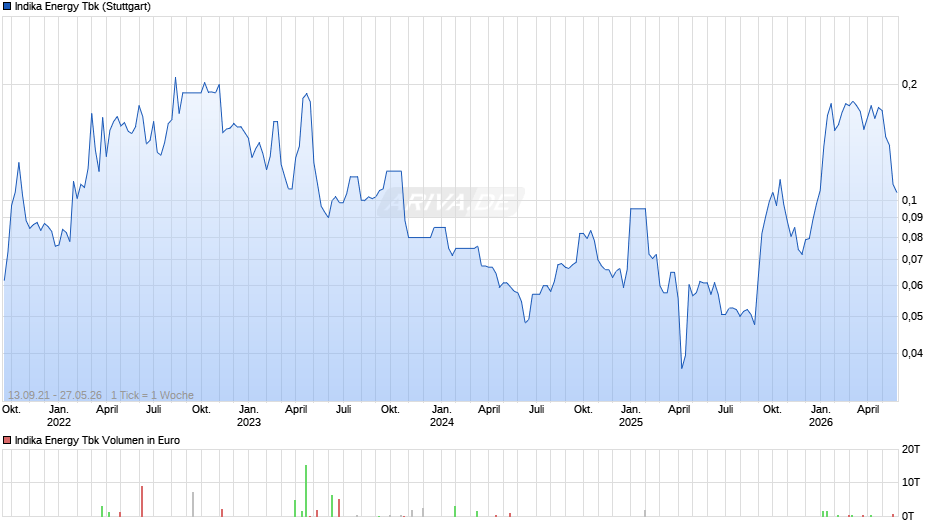Screen dimensions: 940x526
Task: Click the red legend square for Volumen
Action: click(7, 440)
